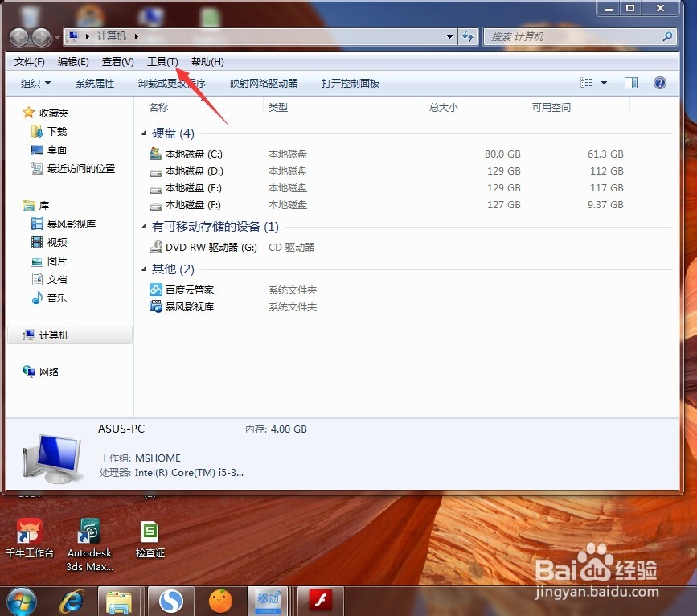Click the Forward navigation arrow button
This screenshot has width=697, height=616.
41,37
